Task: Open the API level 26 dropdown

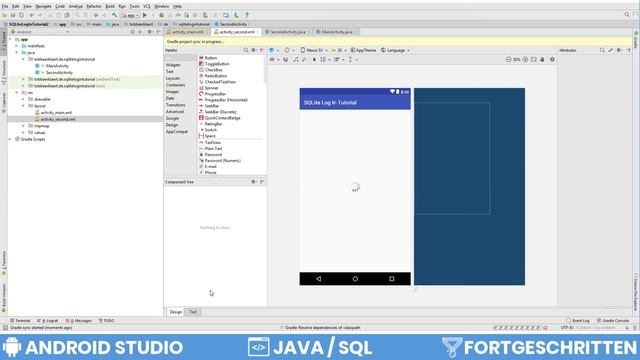Action: tap(339, 50)
